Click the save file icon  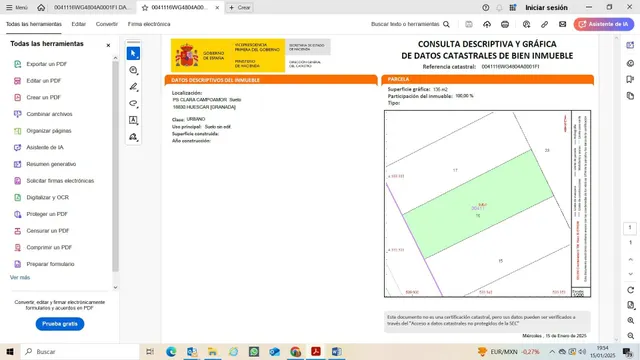[469, 24]
